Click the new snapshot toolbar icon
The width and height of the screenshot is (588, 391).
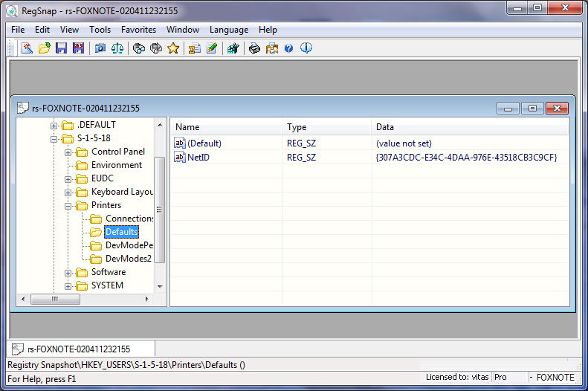(27, 48)
